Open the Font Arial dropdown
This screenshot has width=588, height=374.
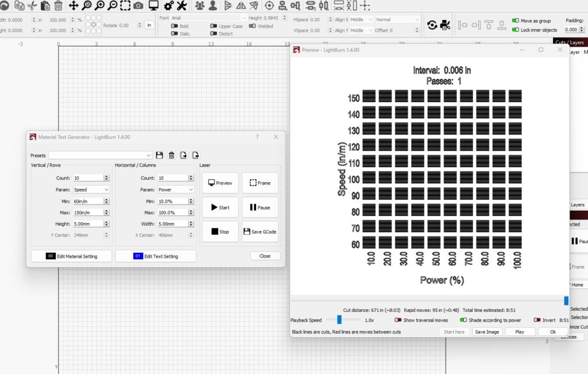click(209, 18)
